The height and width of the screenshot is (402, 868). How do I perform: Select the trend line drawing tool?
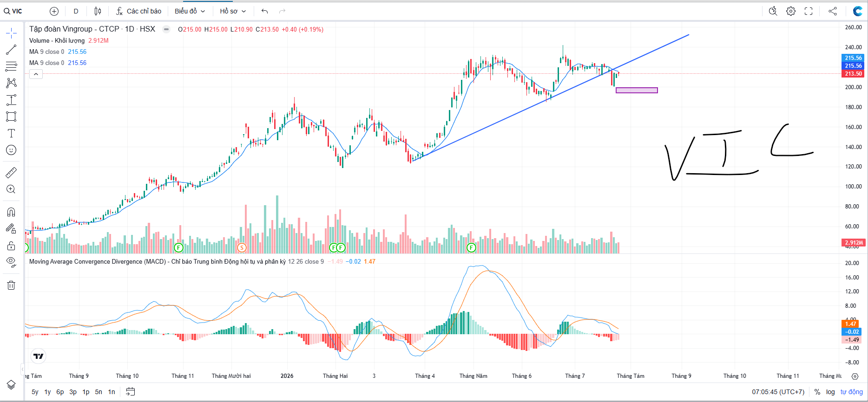(x=11, y=50)
